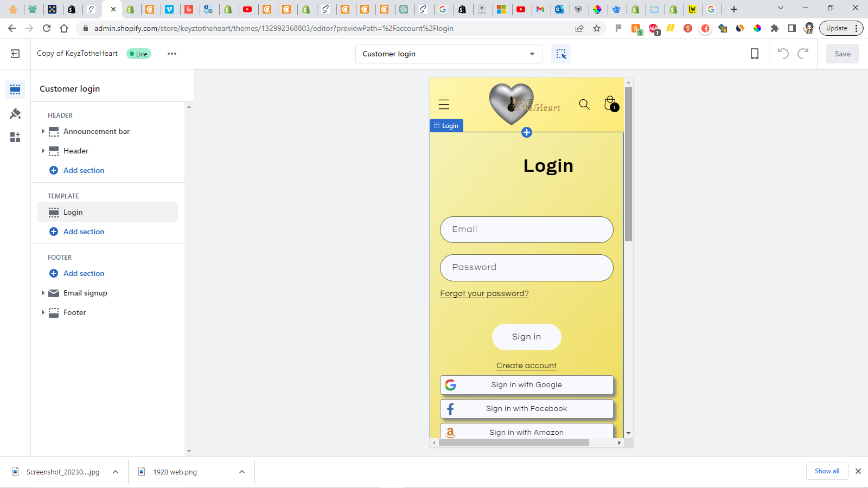Select the Footer section row
This screenshot has width=868, height=488.
[107, 312]
